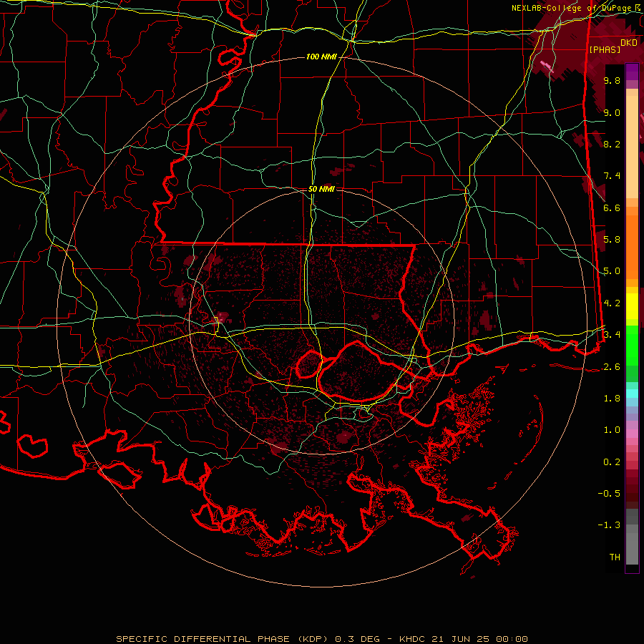The height and width of the screenshot is (644, 644).
Task: Click the -0.5 value on the scale
Action: [x=609, y=494]
